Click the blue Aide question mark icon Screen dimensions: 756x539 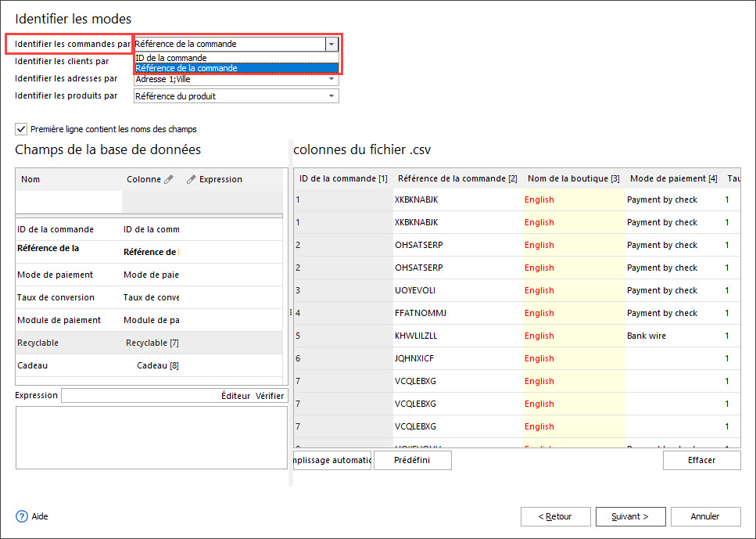tap(22, 516)
